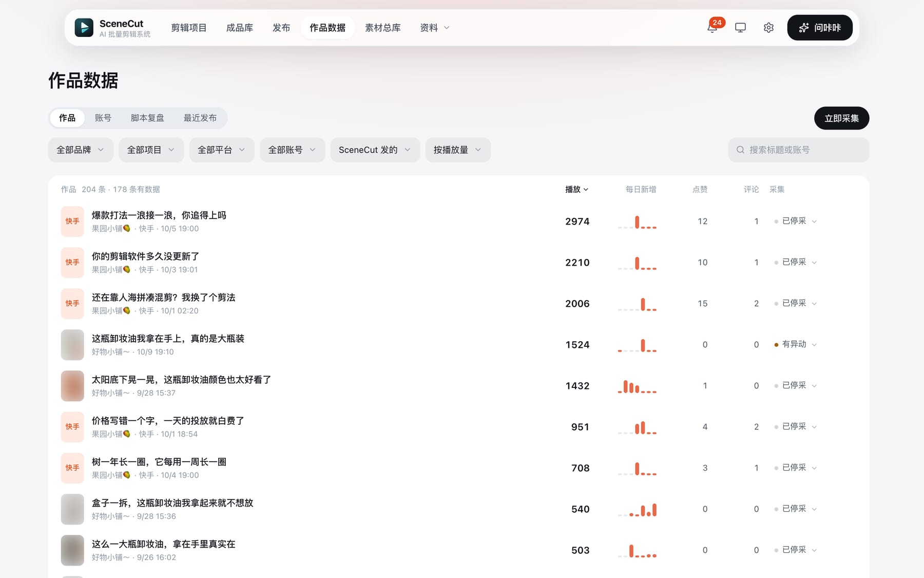Click the SceneCut logo icon
Viewport: 924px width, 578px height.
[x=84, y=28]
